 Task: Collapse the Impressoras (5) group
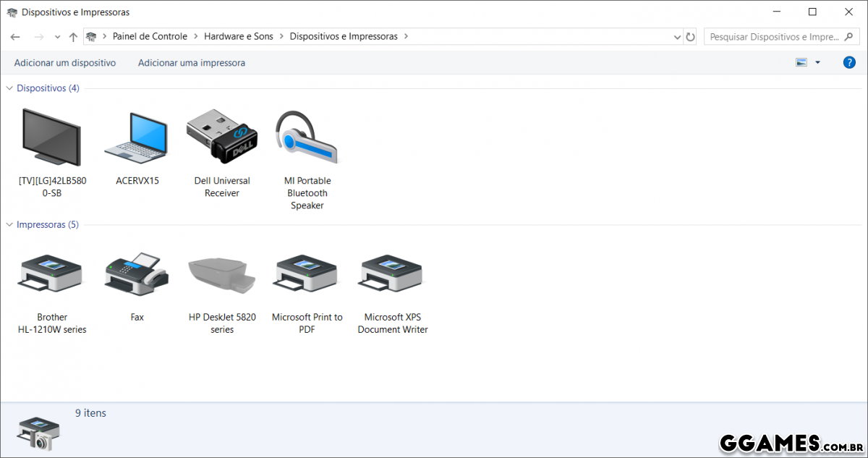tap(9, 225)
